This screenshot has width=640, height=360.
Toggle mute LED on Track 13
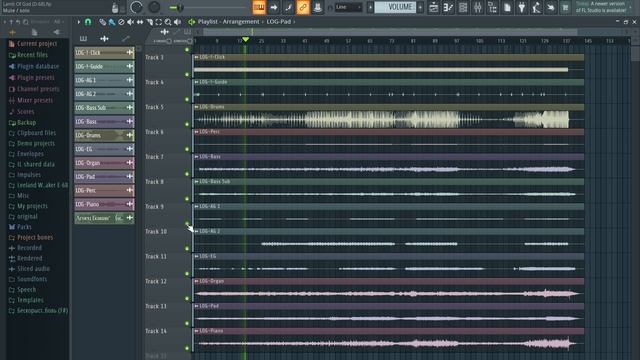click(x=187, y=323)
